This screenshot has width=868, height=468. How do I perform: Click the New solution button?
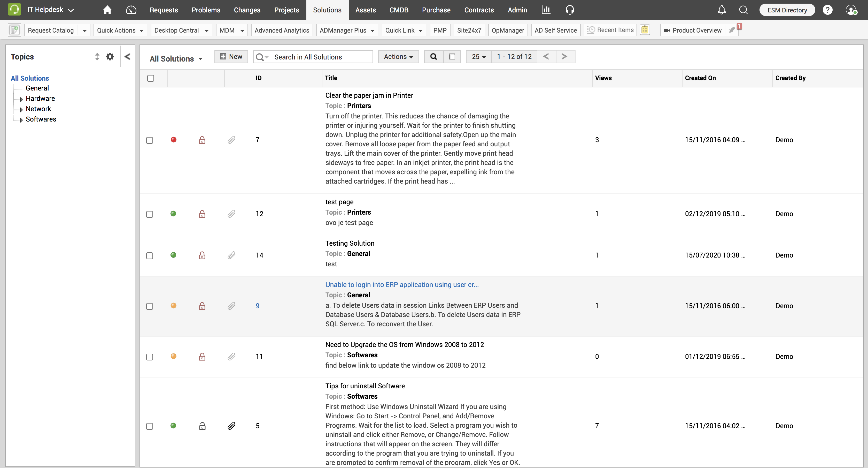pos(231,57)
